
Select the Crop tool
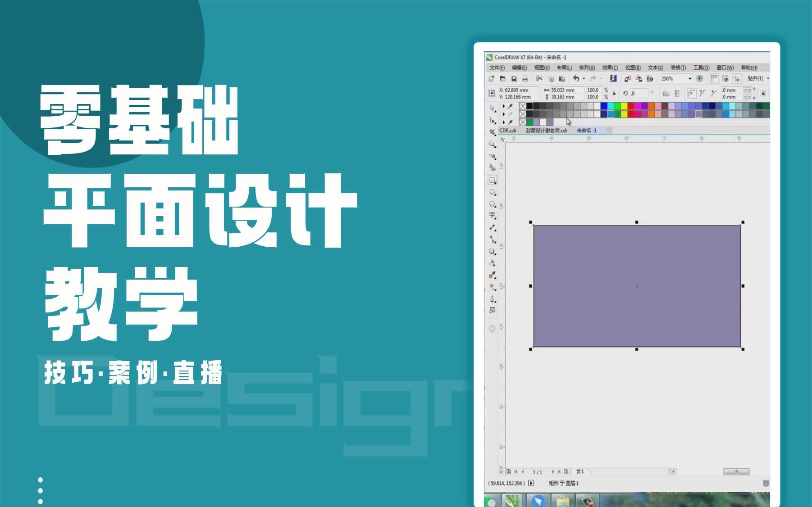pos(492,132)
